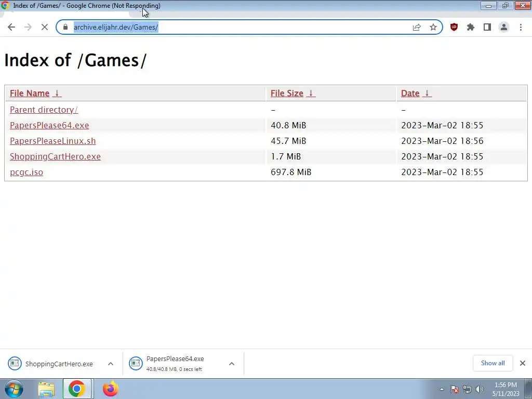Show desktop button at taskbar end
The image size is (532, 399).
(528, 389)
